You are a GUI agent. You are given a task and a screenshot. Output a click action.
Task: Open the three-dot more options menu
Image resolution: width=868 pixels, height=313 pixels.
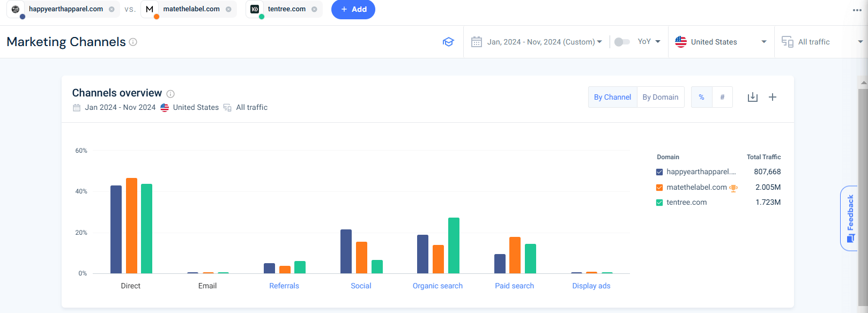point(857,10)
